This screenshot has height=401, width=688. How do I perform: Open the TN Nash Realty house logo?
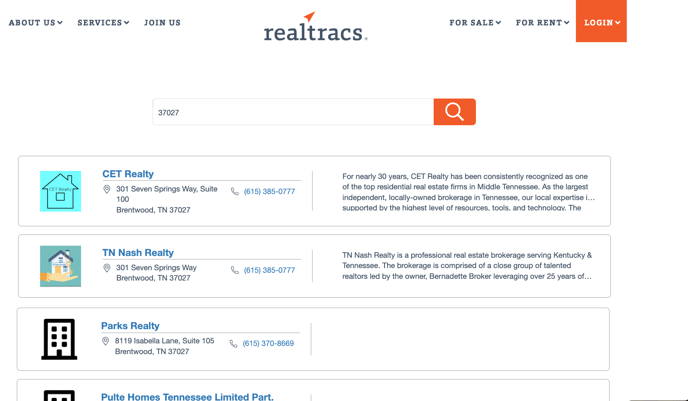tap(61, 266)
